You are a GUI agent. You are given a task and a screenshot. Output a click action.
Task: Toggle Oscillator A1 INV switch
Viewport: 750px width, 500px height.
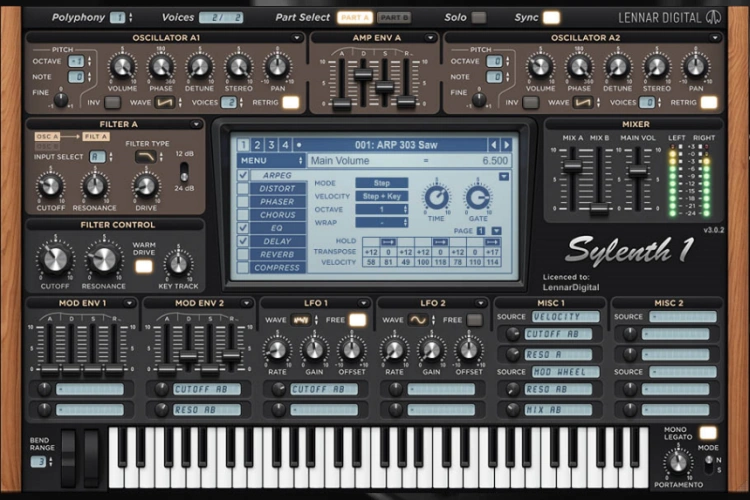(x=112, y=102)
